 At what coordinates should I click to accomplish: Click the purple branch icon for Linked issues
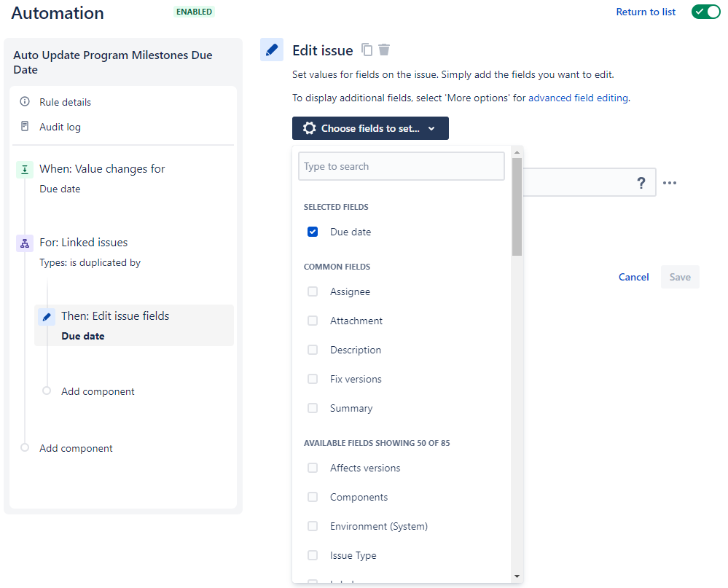(x=25, y=243)
